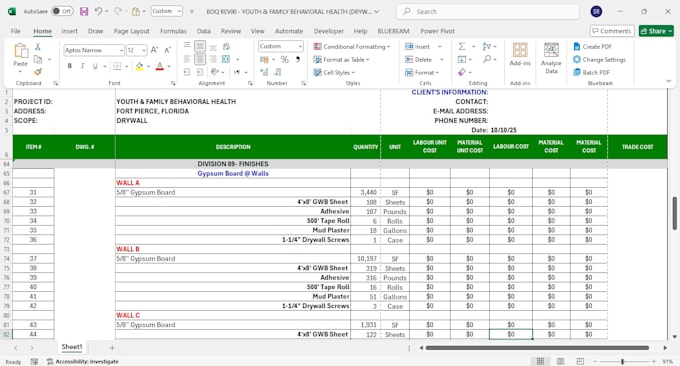Click the Cut scissors icon

[x=38, y=47]
